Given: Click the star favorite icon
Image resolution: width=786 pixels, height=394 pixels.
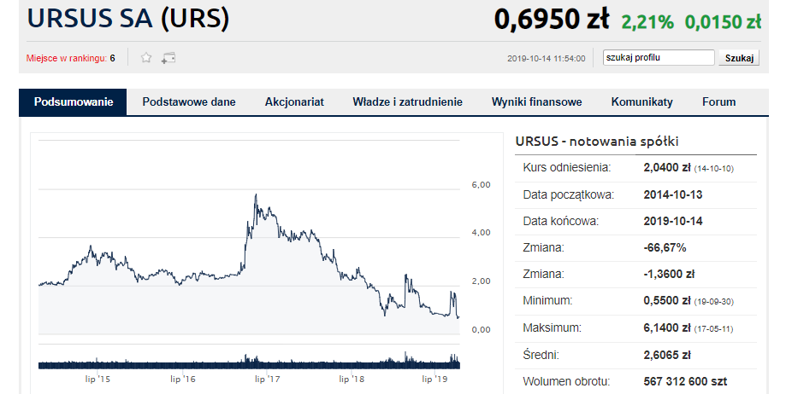Looking at the screenshot, I should click(146, 58).
